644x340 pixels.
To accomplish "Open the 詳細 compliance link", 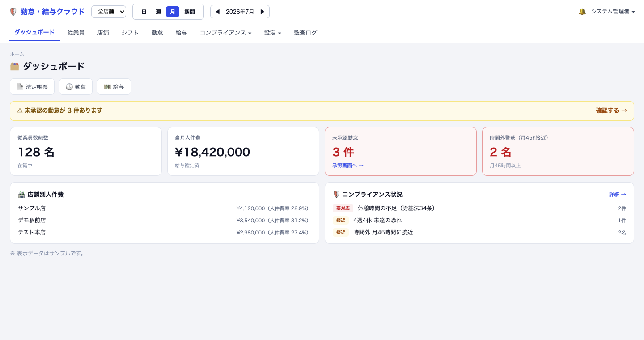I will click(618, 195).
